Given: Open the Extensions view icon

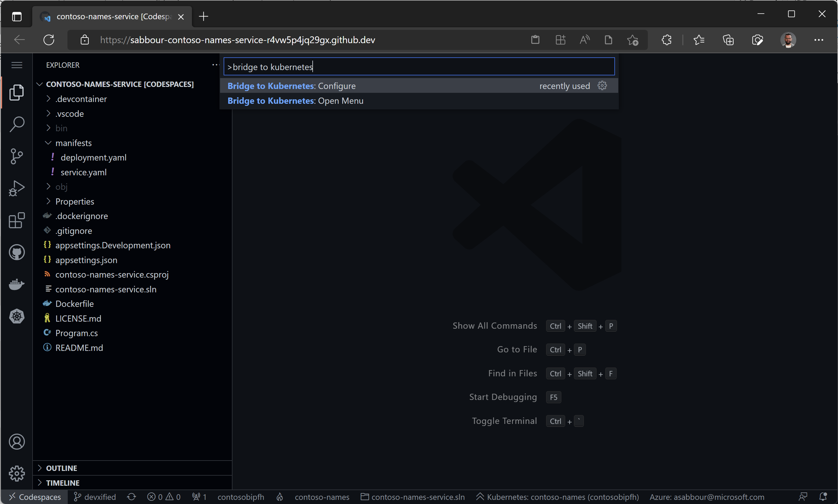Looking at the screenshot, I should [x=17, y=220].
